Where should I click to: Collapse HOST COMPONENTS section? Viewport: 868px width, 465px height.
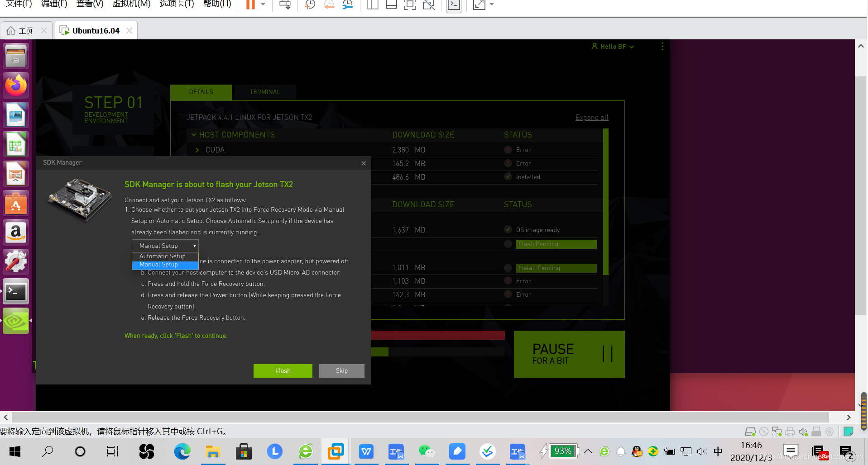(194, 135)
